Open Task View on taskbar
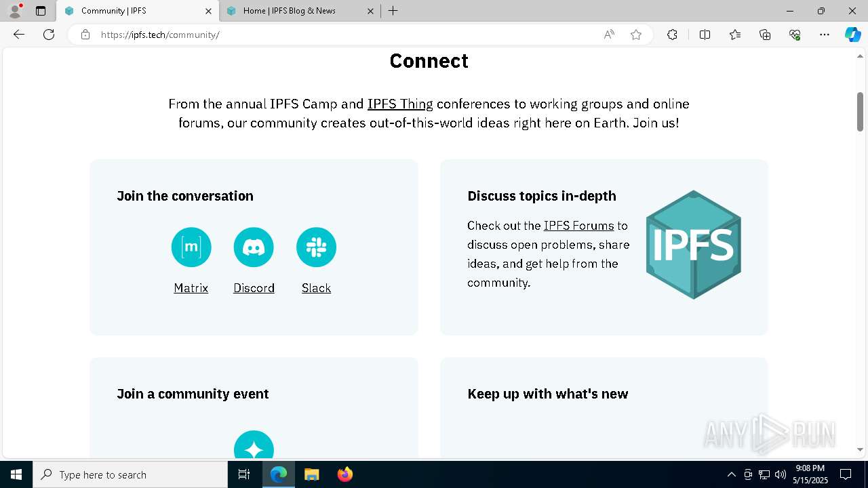 coord(244,474)
